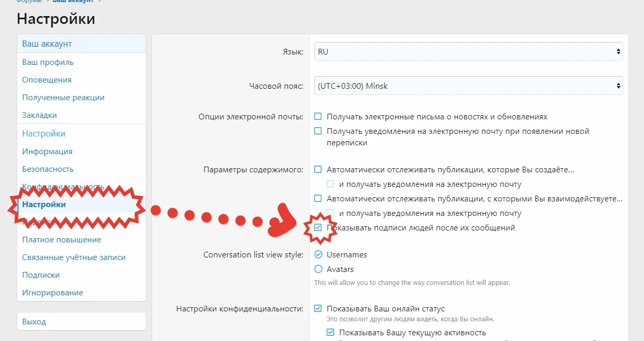Enable email notifications for new conversations
Screen dimensions: 644x341
point(318,131)
